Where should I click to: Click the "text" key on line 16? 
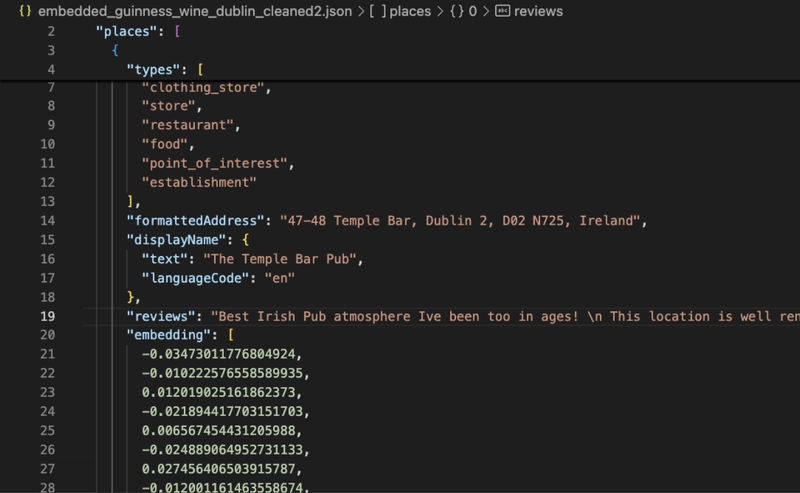164,259
